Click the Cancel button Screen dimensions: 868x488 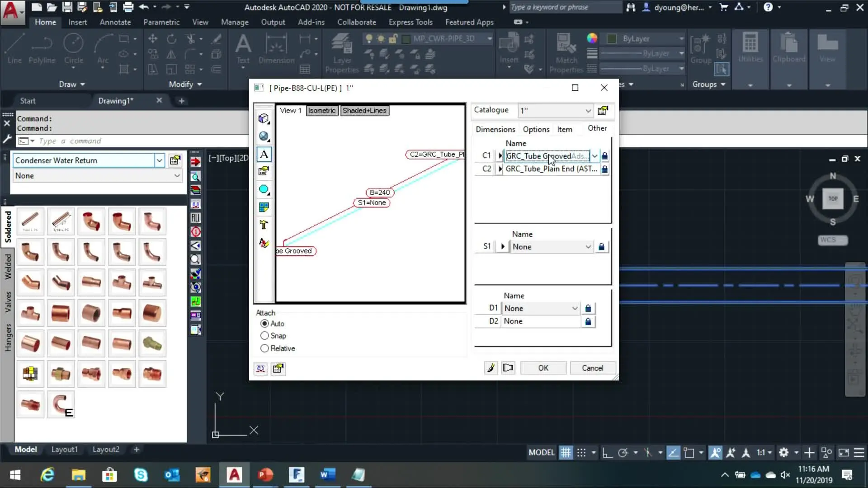point(592,368)
